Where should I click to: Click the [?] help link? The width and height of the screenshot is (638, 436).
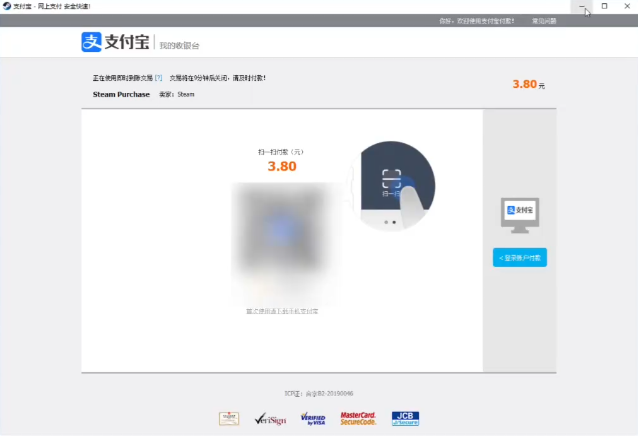tap(158, 78)
